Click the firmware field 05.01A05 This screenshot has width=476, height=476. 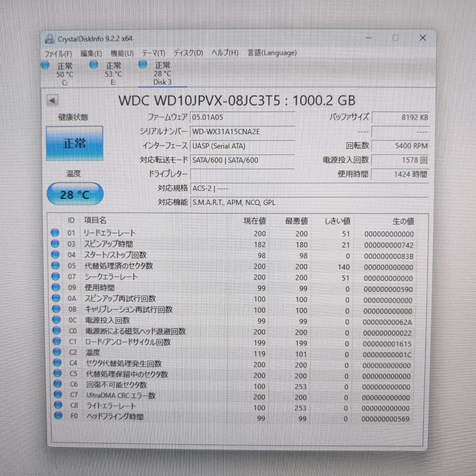click(x=243, y=117)
